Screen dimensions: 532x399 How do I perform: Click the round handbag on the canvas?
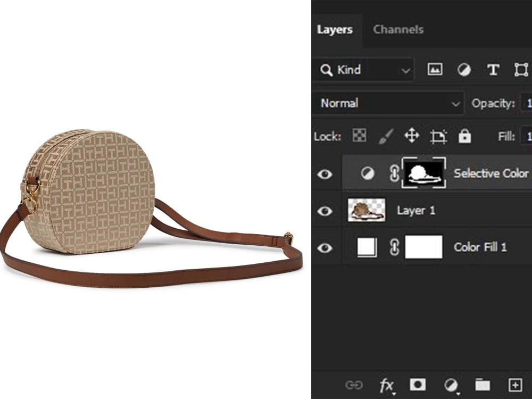point(89,191)
